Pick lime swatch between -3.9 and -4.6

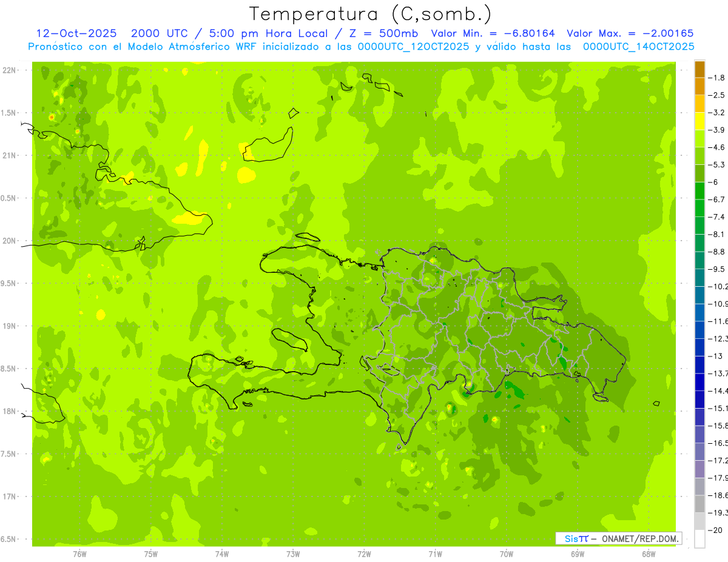(x=699, y=138)
